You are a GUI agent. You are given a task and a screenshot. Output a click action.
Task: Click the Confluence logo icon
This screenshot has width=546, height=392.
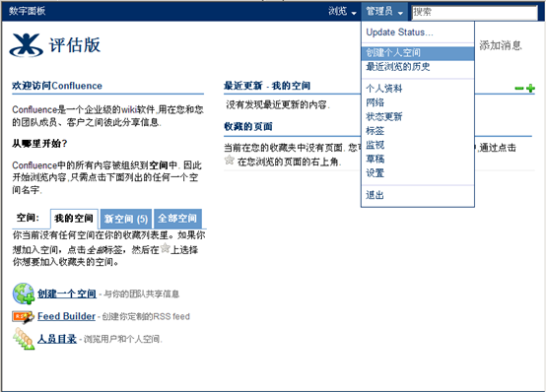[x=27, y=45]
